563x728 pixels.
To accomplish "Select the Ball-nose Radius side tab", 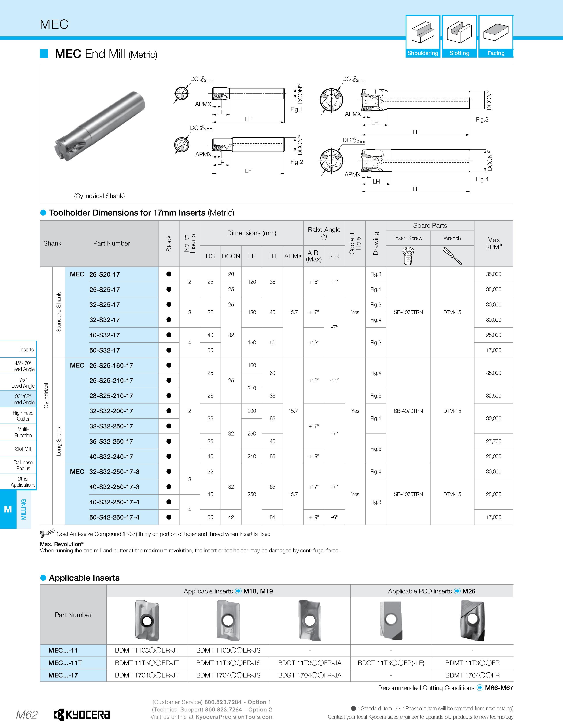I will (x=18, y=465).
